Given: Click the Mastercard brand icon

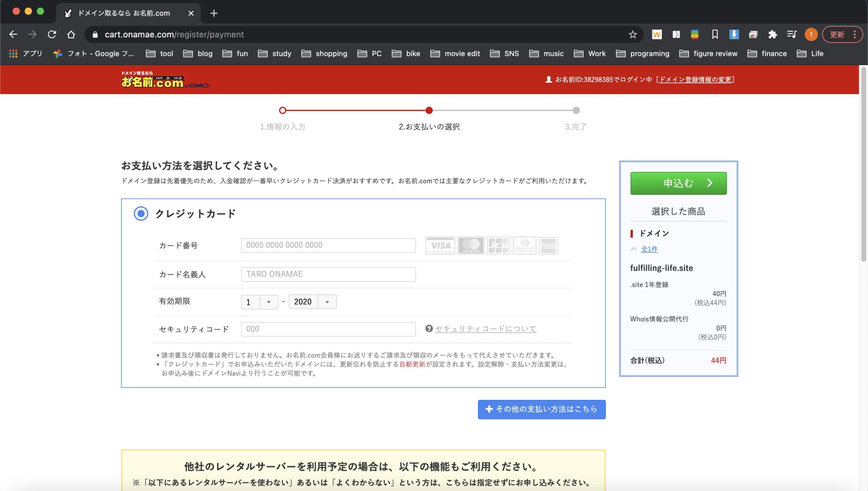Looking at the screenshot, I should coord(471,246).
